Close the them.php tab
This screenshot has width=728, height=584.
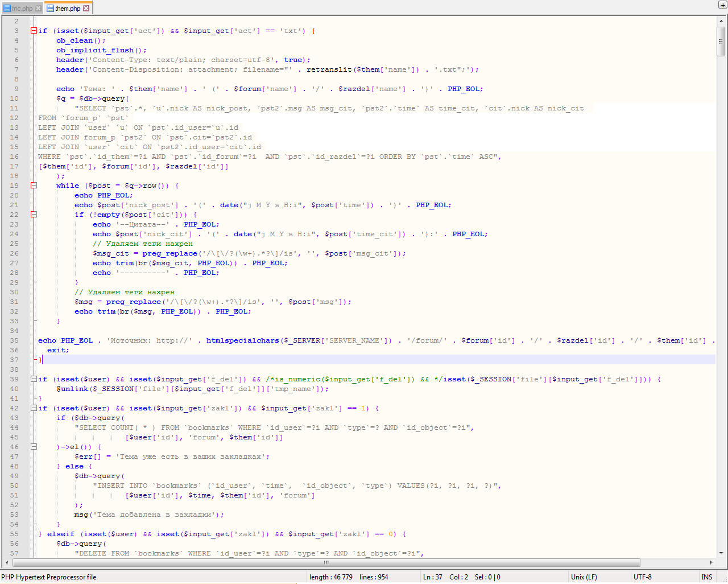tap(86, 9)
